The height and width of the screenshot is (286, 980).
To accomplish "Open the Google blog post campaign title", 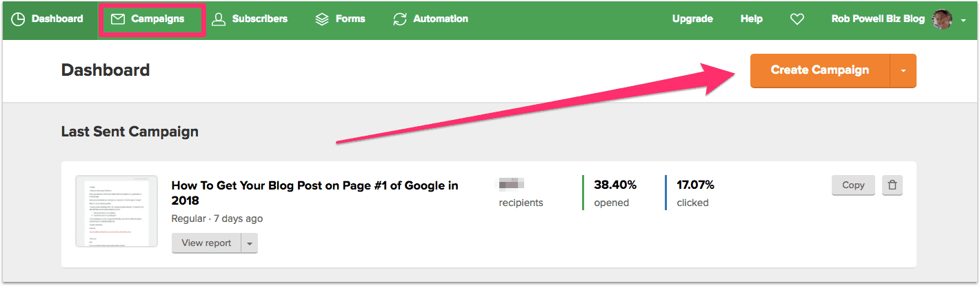I will pos(314,192).
